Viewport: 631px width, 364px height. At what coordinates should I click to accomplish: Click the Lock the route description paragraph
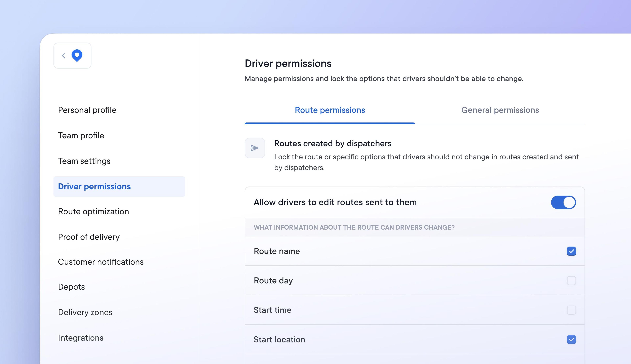[x=427, y=162]
